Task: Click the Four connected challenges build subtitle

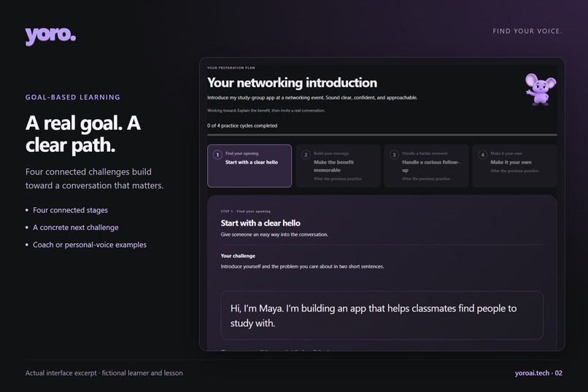Action: (x=95, y=179)
